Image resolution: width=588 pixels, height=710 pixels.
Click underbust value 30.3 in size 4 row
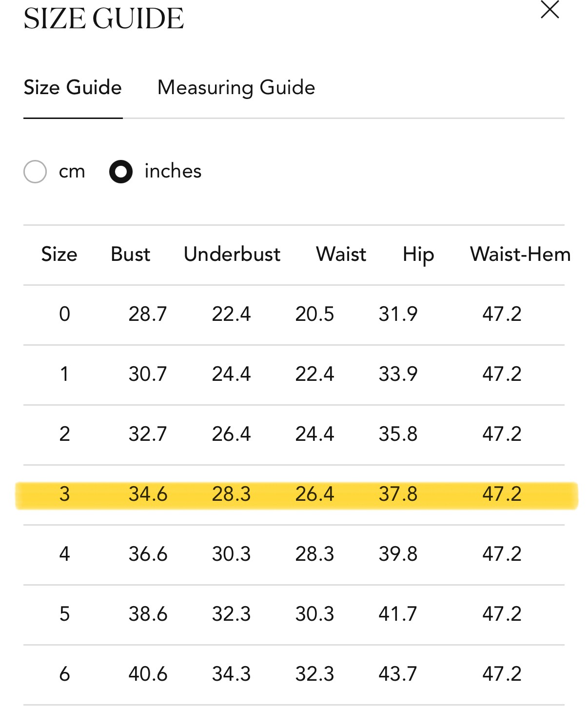tap(231, 554)
